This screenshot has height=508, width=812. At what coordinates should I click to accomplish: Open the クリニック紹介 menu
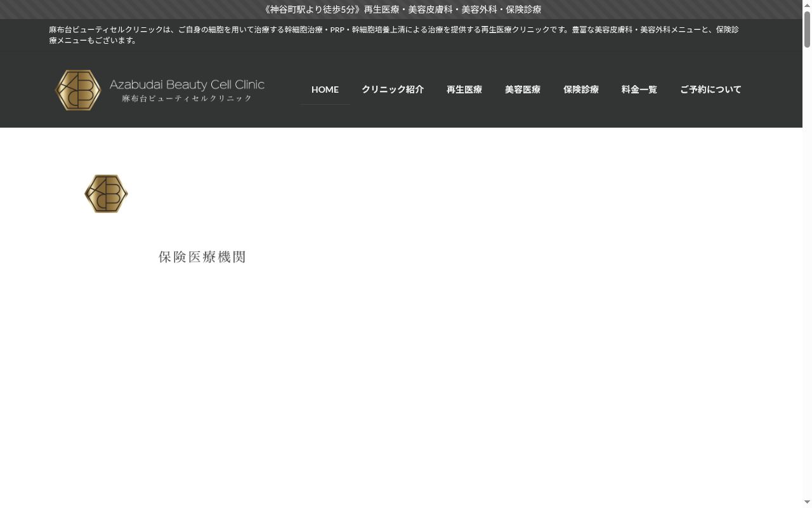[393, 90]
